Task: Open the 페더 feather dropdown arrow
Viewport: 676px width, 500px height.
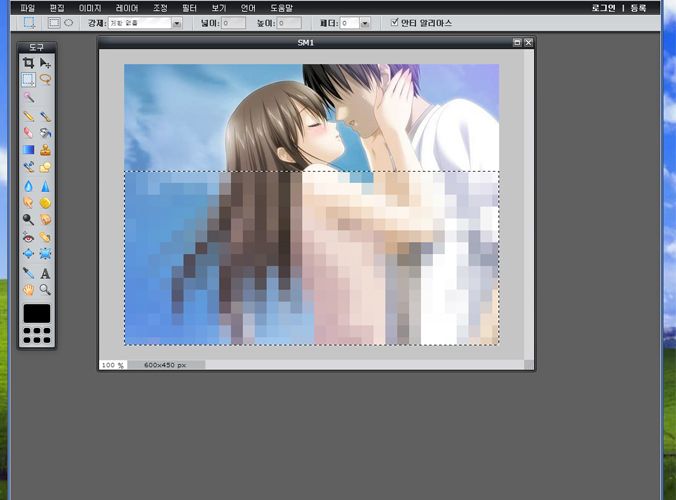Action: tap(365, 23)
